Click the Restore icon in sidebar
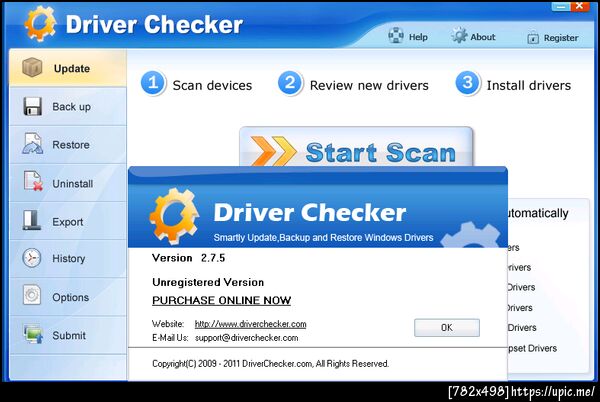Viewport: 600px width, 402px height. point(33,144)
